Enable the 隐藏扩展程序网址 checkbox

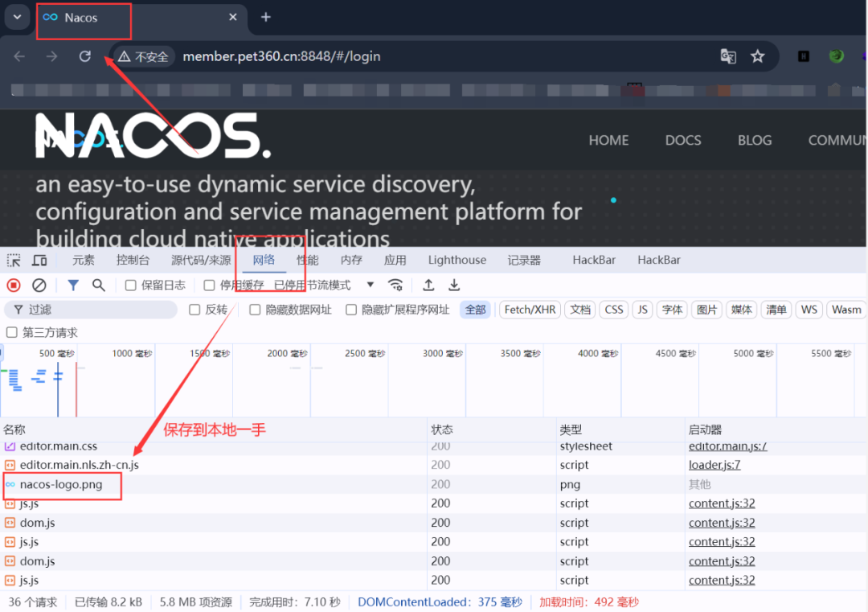pyautogui.click(x=351, y=310)
